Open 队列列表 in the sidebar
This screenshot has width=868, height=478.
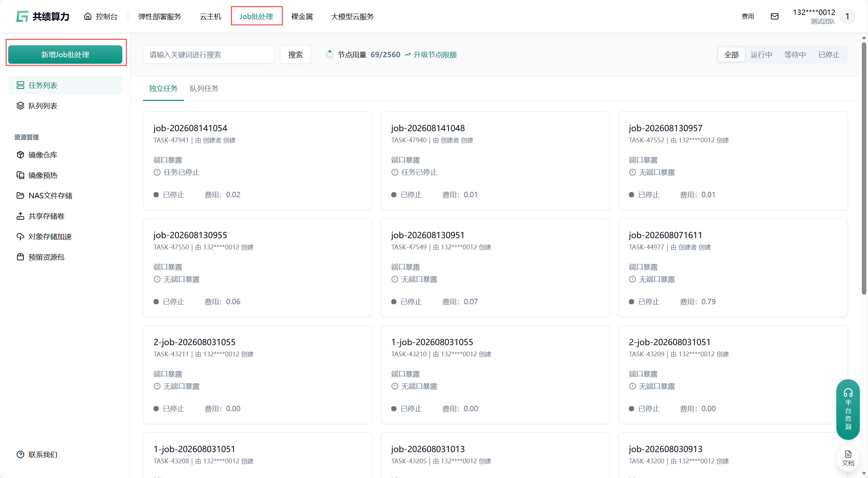43,106
